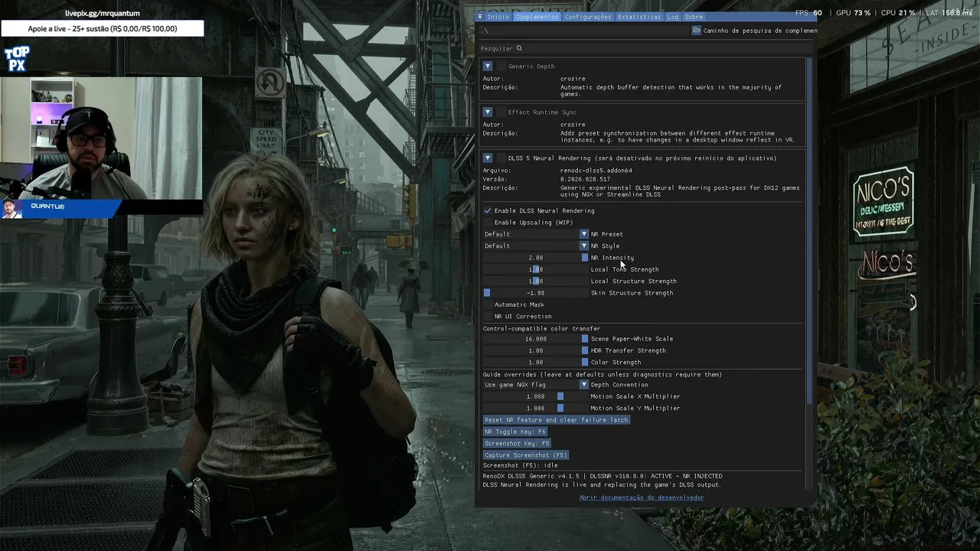The height and width of the screenshot is (551, 980).
Task: Click the Color Strength slider
Action: pyautogui.click(x=535, y=362)
